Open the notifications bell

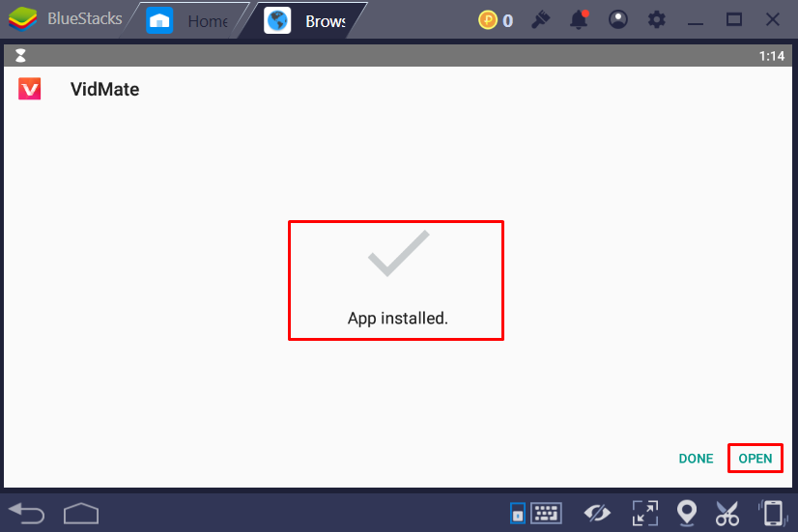point(579,20)
